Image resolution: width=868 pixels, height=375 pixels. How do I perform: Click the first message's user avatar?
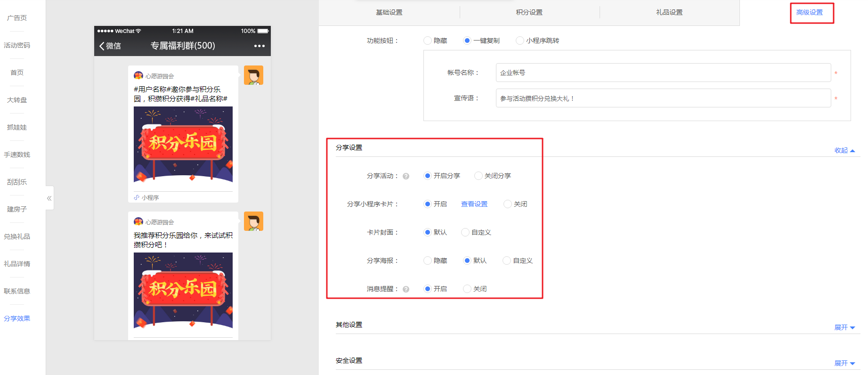pos(253,75)
